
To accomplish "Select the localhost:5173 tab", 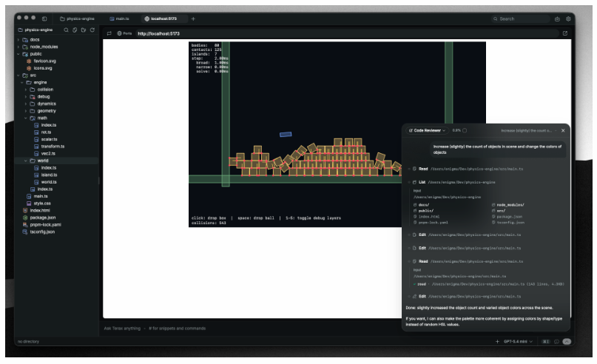I will pos(163,18).
